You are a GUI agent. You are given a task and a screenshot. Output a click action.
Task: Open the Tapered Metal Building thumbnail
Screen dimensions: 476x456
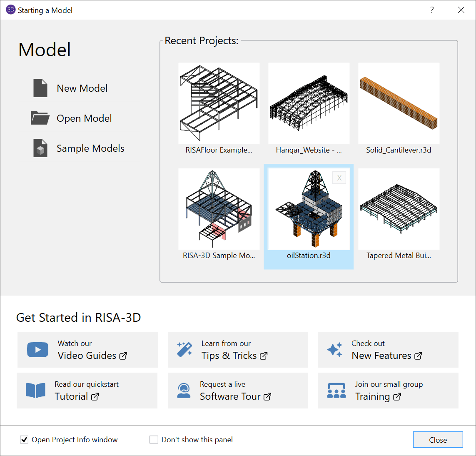[x=399, y=209]
